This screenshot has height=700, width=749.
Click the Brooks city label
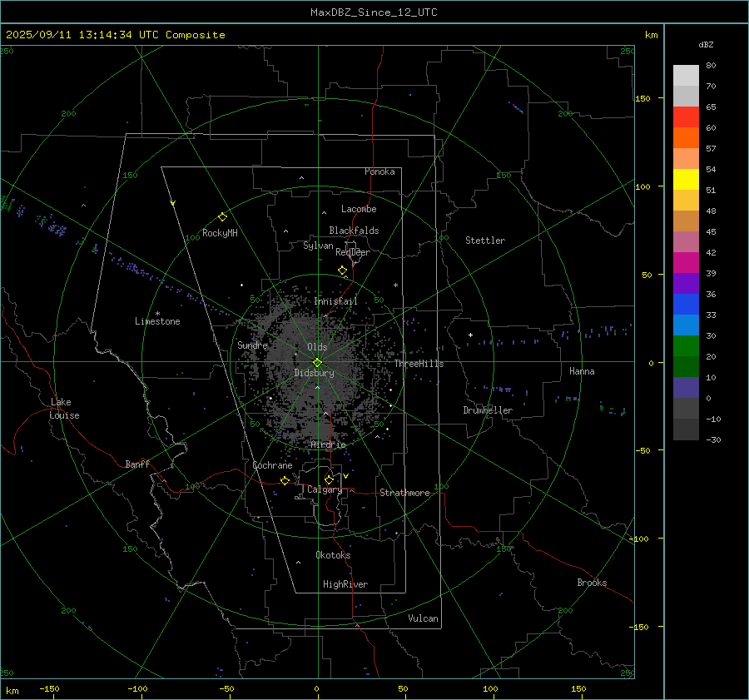(x=592, y=583)
